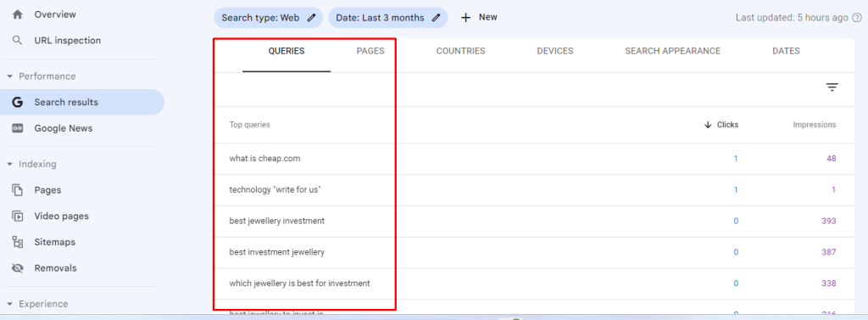Click the Top queries column header

[x=250, y=125]
